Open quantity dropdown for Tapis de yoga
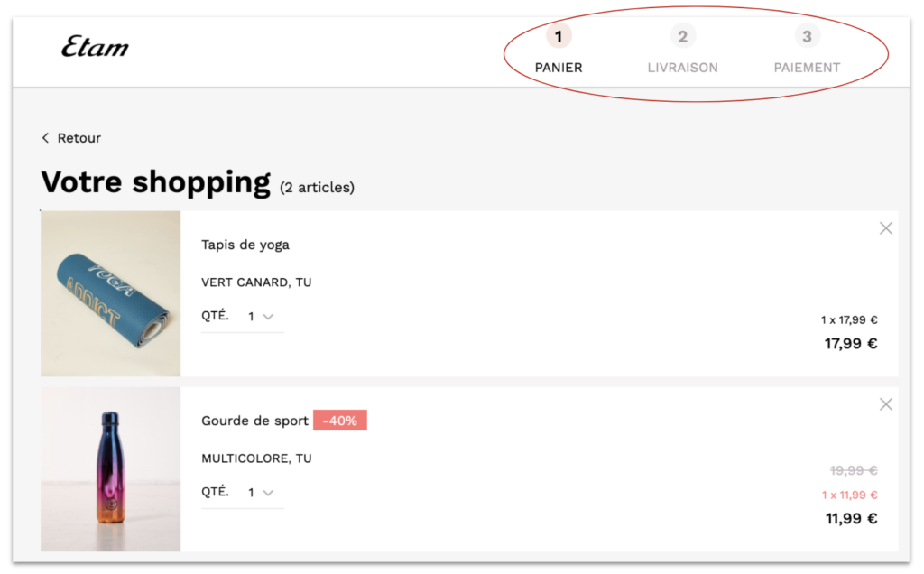The image size is (924, 574). coord(261,317)
